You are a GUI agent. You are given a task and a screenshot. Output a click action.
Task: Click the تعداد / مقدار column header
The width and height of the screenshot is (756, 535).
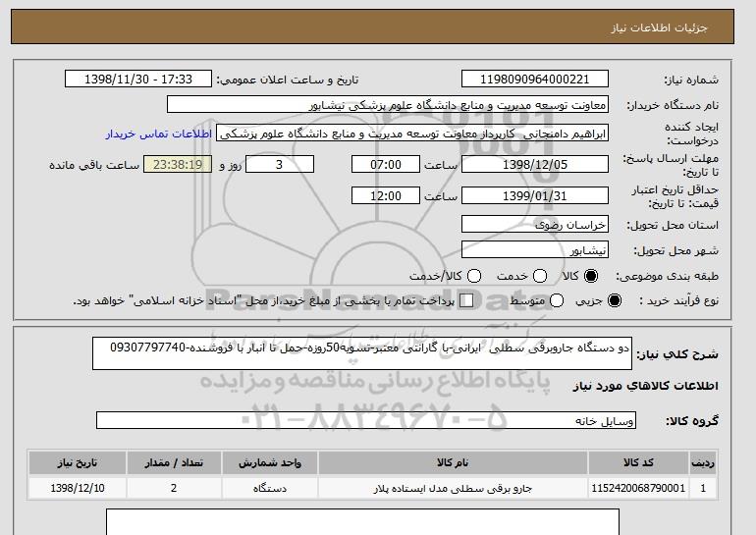(174, 462)
